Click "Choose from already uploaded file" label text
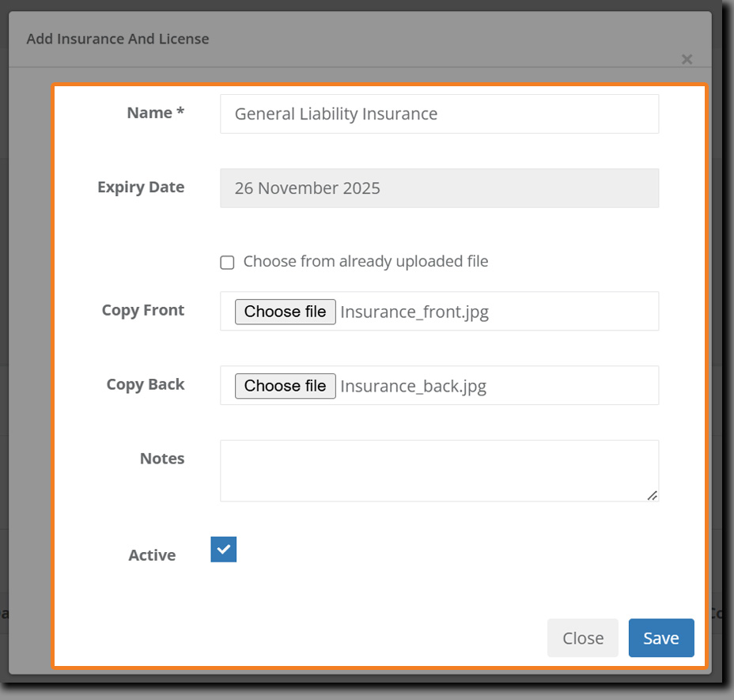Image resolution: width=734 pixels, height=700 pixels. point(365,262)
